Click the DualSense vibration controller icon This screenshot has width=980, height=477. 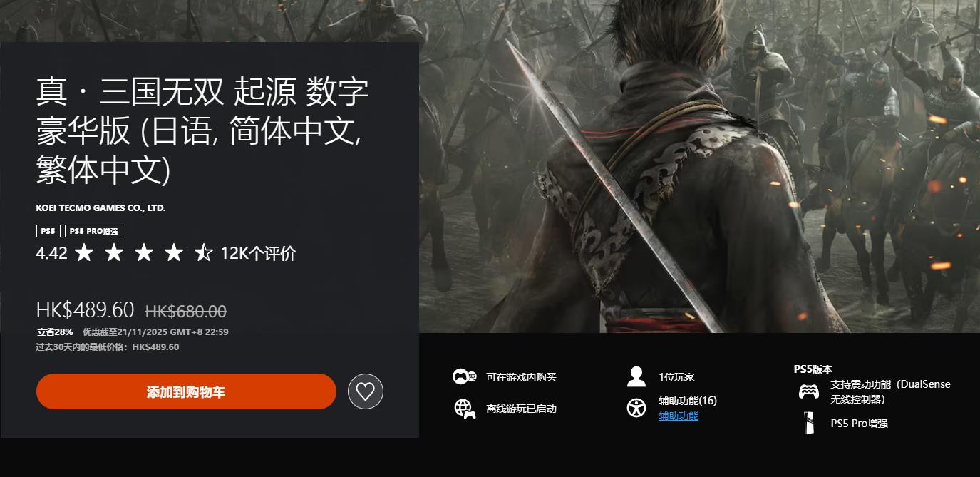click(x=809, y=391)
